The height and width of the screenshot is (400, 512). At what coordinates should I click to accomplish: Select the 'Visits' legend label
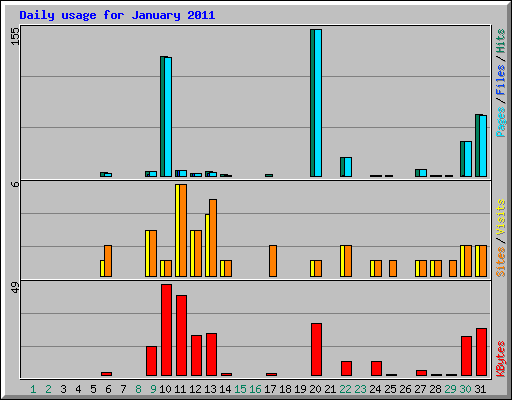[x=500, y=217]
